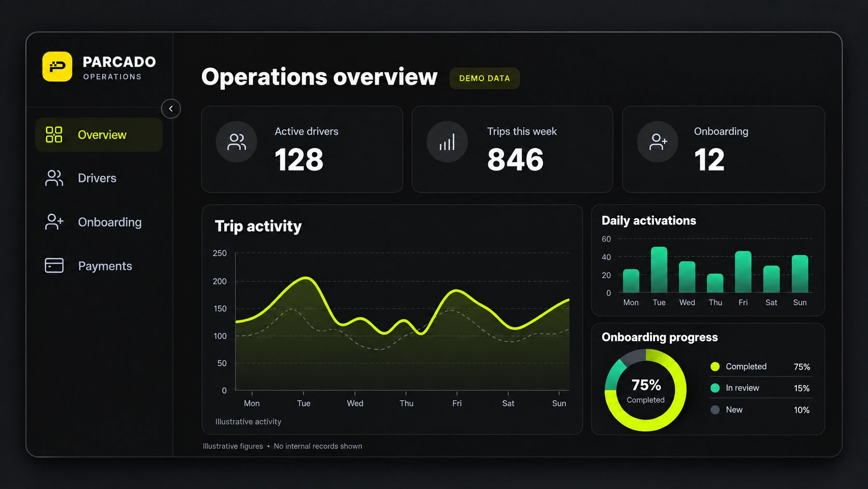Viewport: 868px width, 489px height.
Task: Click the Onboarding add-user icon in sidebar
Action: click(x=54, y=222)
